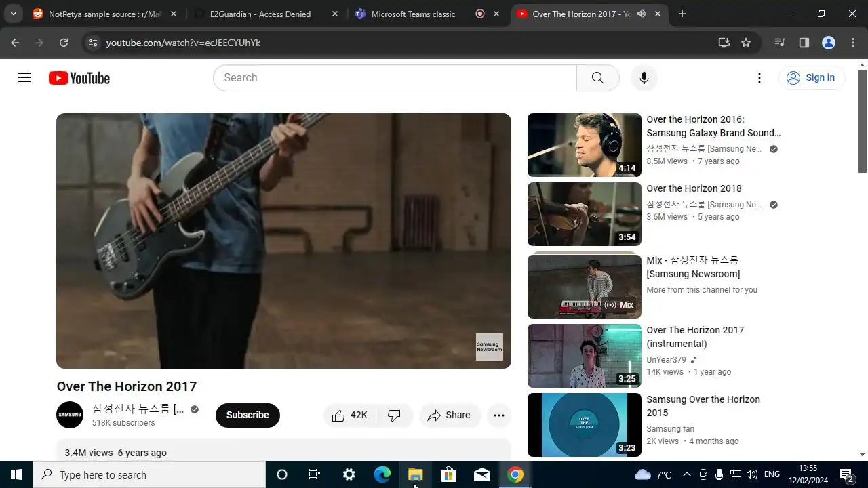Open the YouTube guide hamburger menu

tap(24, 78)
